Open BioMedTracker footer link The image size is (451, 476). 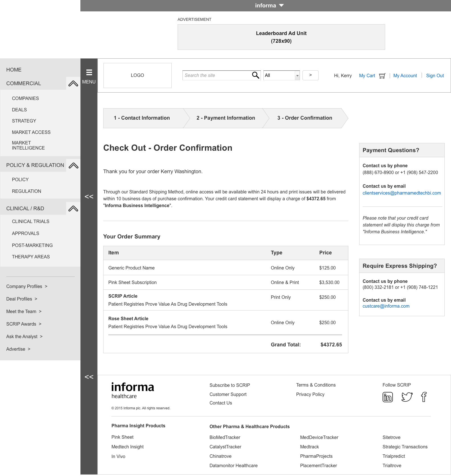point(225,438)
